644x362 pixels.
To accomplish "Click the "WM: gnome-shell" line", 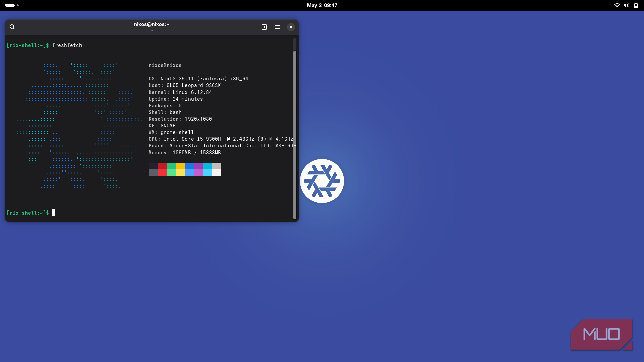I will pyautogui.click(x=171, y=132).
